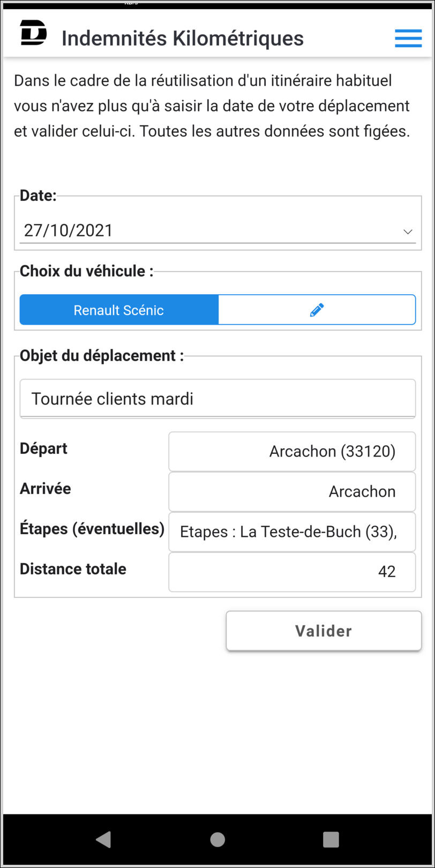Click the Choix du véhicule label
This screenshot has width=435, height=868.
(87, 271)
